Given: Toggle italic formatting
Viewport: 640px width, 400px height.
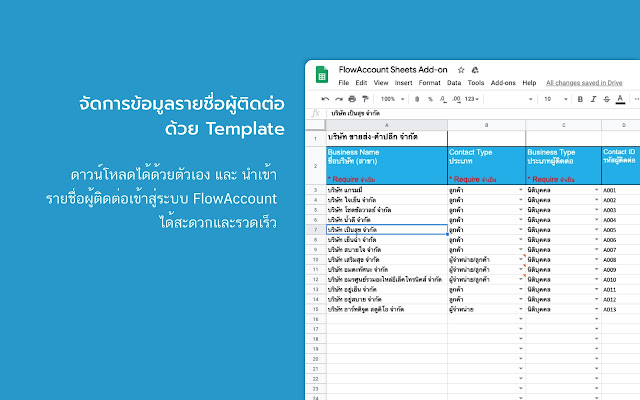Looking at the screenshot, I should [x=593, y=99].
